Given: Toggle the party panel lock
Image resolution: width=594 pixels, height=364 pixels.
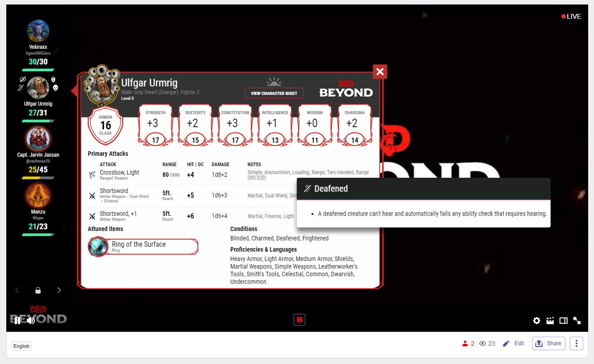Looking at the screenshot, I should coord(38,290).
